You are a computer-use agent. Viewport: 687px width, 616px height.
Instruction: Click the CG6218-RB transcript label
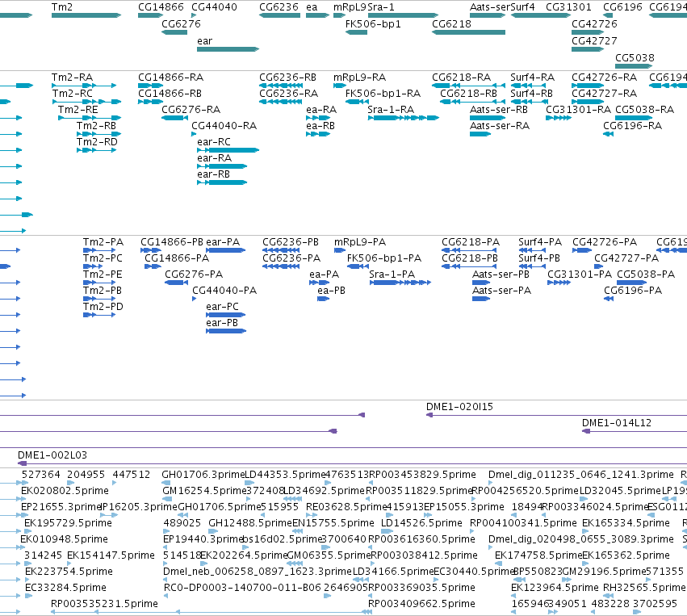coord(468,94)
